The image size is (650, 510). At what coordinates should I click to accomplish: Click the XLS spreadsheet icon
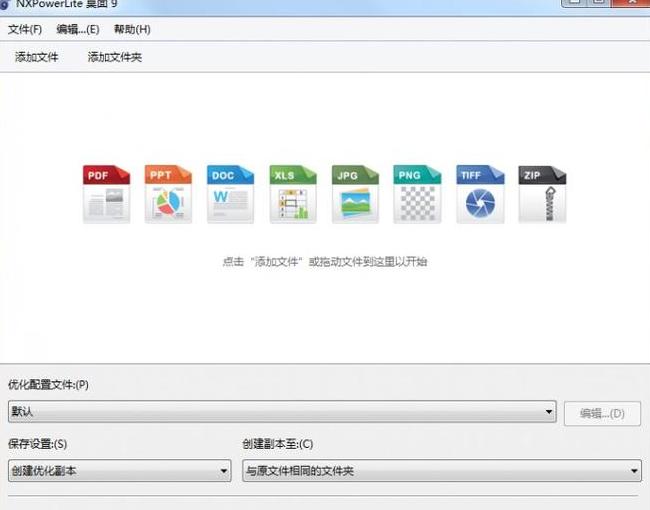(293, 194)
